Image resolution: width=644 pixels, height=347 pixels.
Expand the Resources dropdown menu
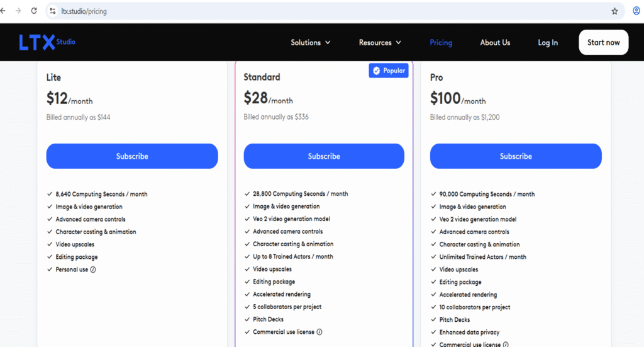(380, 43)
